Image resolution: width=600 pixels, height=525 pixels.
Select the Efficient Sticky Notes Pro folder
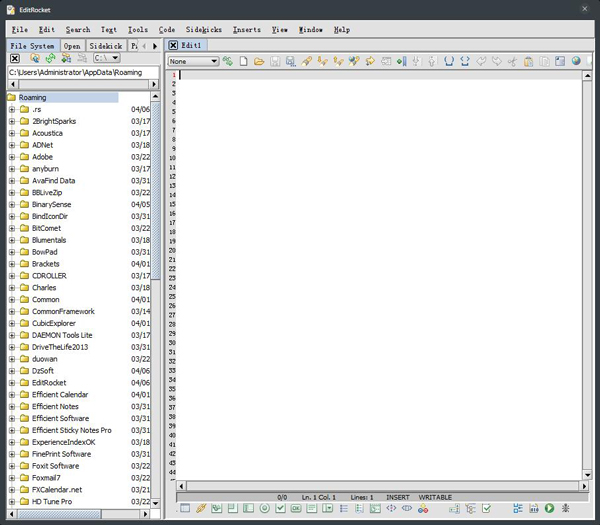point(72,430)
